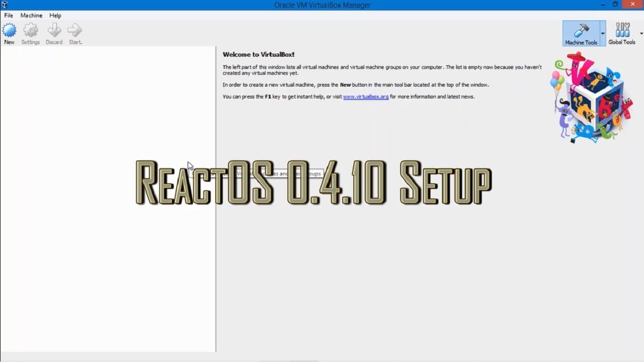Open the Machine menu
644x362 pixels.
tap(31, 16)
